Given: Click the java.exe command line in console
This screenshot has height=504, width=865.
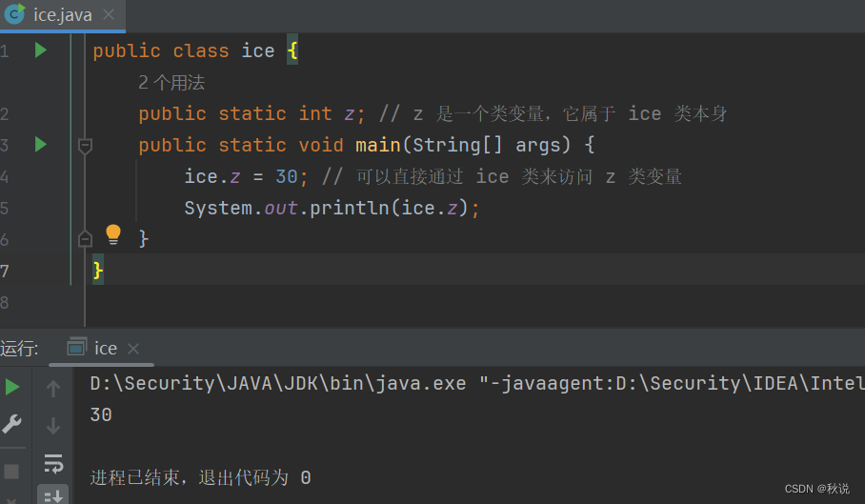Looking at the screenshot, I should click(x=477, y=383).
